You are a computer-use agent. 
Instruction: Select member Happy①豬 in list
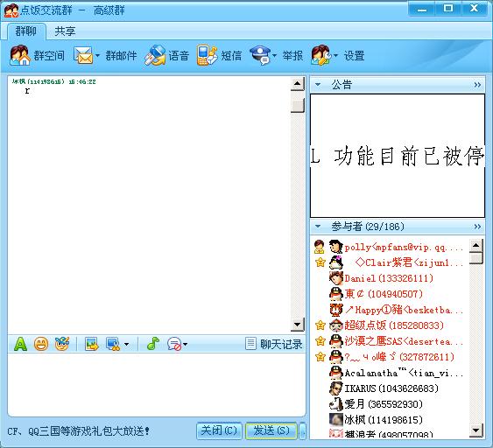(x=389, y=310)
